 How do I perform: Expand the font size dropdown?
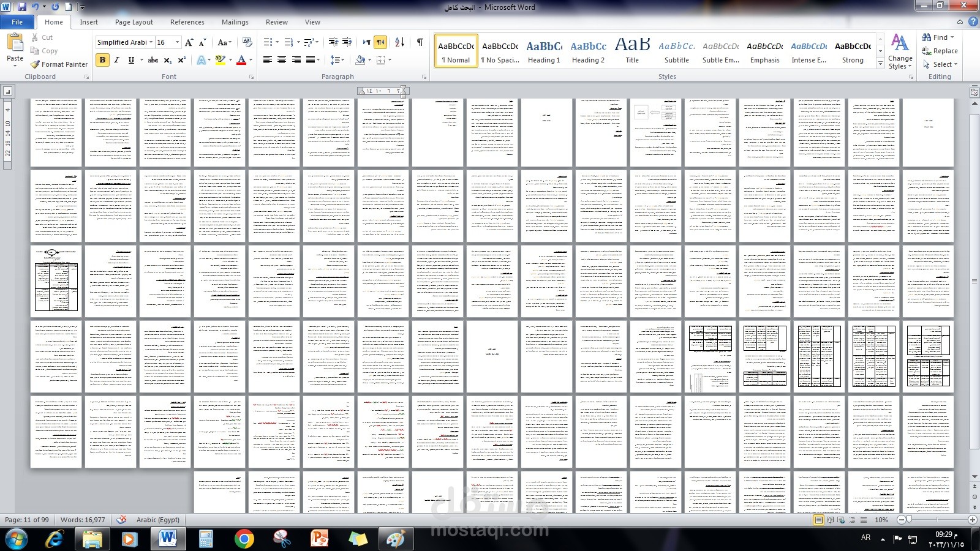tap(178, 42)
